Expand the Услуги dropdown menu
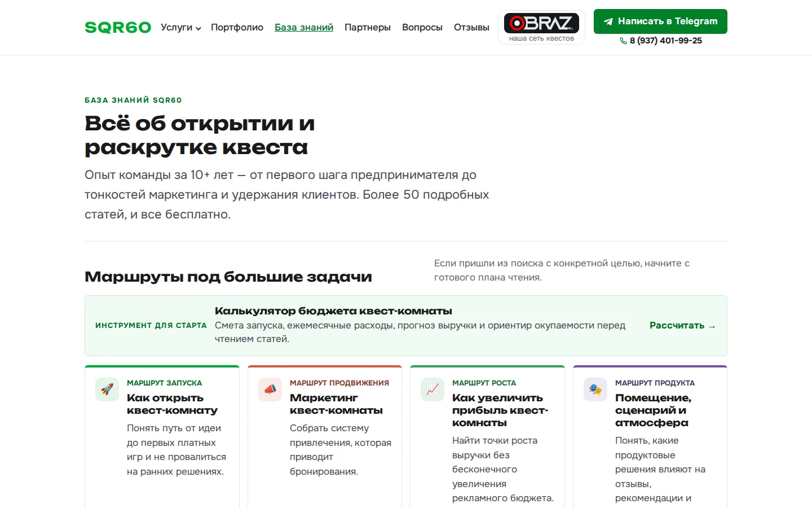812x508 pixels. tap(181, 27)
